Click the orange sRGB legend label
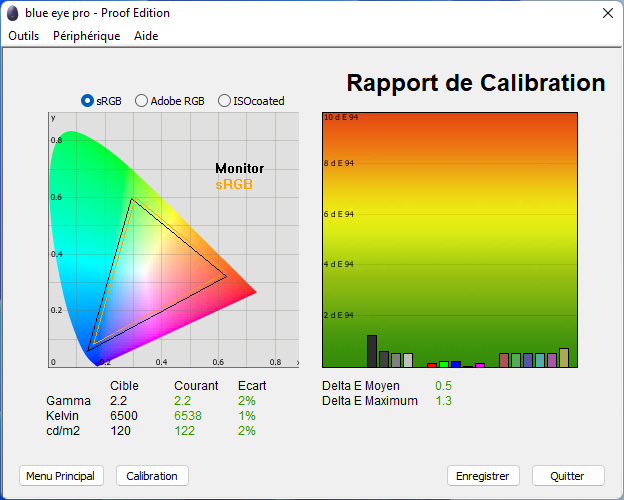The width and height of the screenshot is (624, 500). [x=234, y=185]
